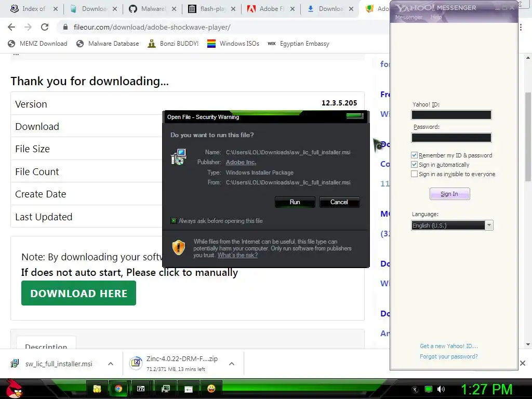Open 7-Zip from the taskbar

click(141, 389)
